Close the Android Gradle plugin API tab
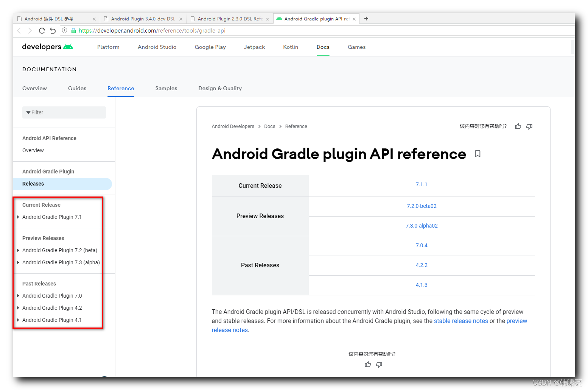This screenshot has width=588, height=390. 354,19
